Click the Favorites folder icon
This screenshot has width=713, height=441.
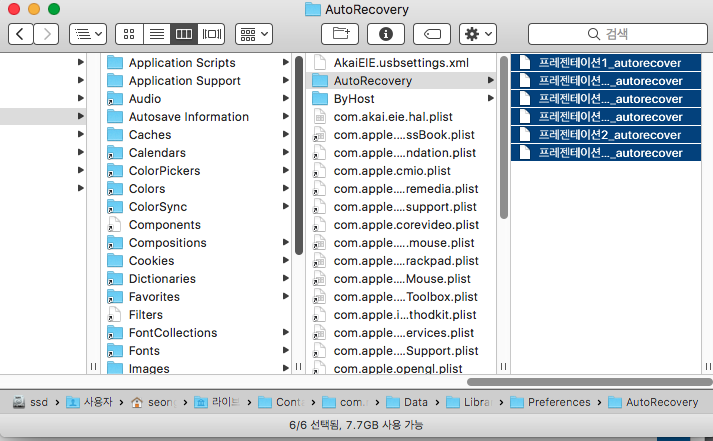pyautogui.click(x=115, y=297)
